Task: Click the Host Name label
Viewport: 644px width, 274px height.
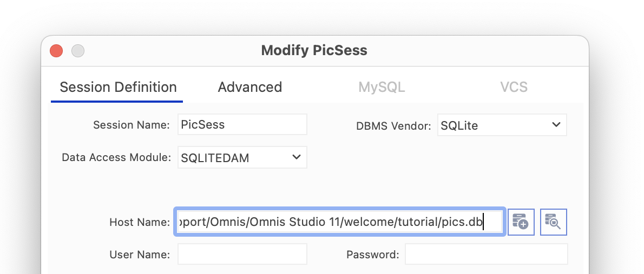Action: pyautogui.click(x=140, y=222)
